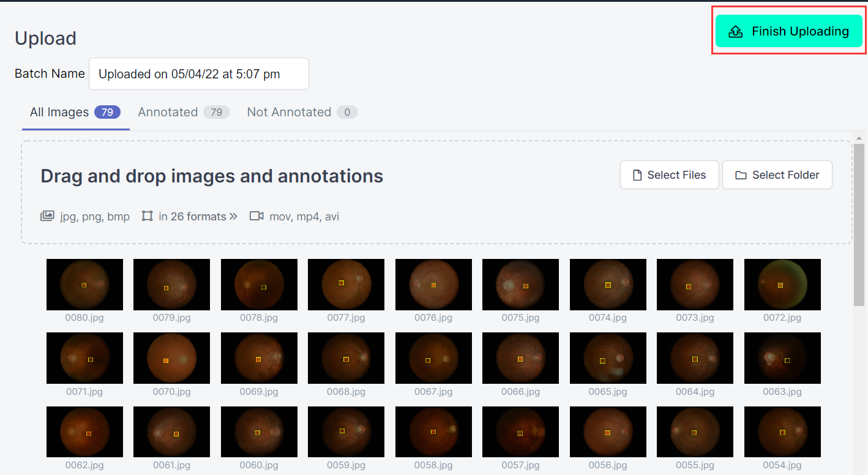Edit the Batch Name input field
Image resolution: width=868 pixels, height=475 pixels.
[x=199, y=74]
